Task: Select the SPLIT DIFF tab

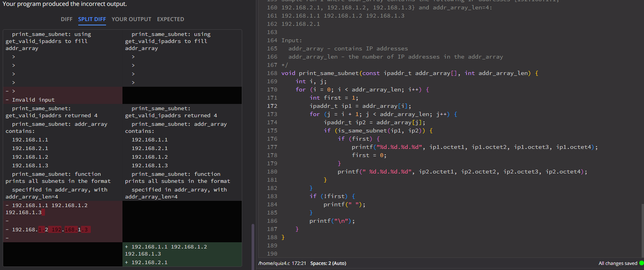Action: tap(92, 19)
